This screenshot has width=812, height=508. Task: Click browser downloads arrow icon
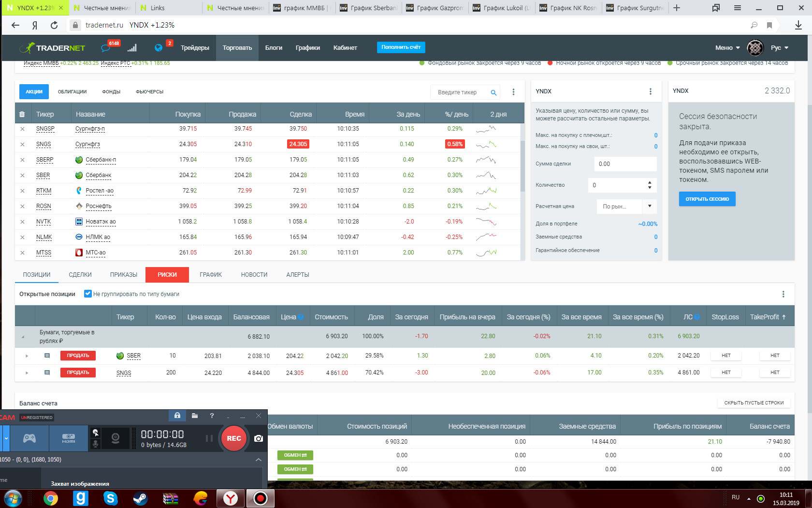pyautogui.click(x=798, y=25)
